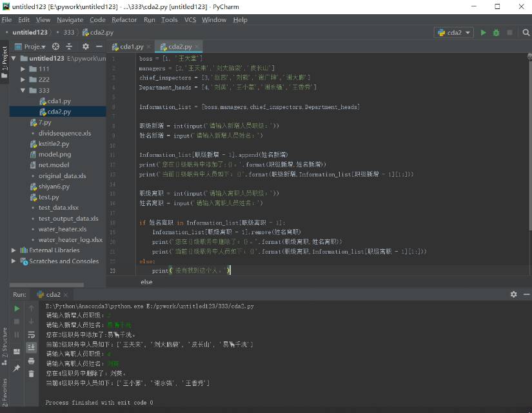Pin the Run tab with the pin icon
This screenshot has width=532, height=413.
(x=17, y=368)
